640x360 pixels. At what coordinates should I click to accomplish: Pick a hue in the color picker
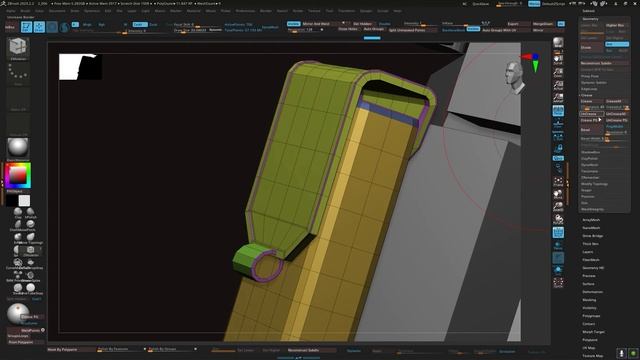(18, 176)
